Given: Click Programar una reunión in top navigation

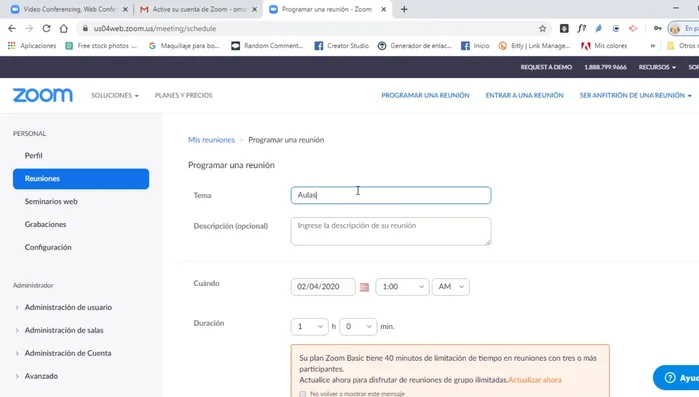Looking at the screenshot, I should (x=425, y=95).
